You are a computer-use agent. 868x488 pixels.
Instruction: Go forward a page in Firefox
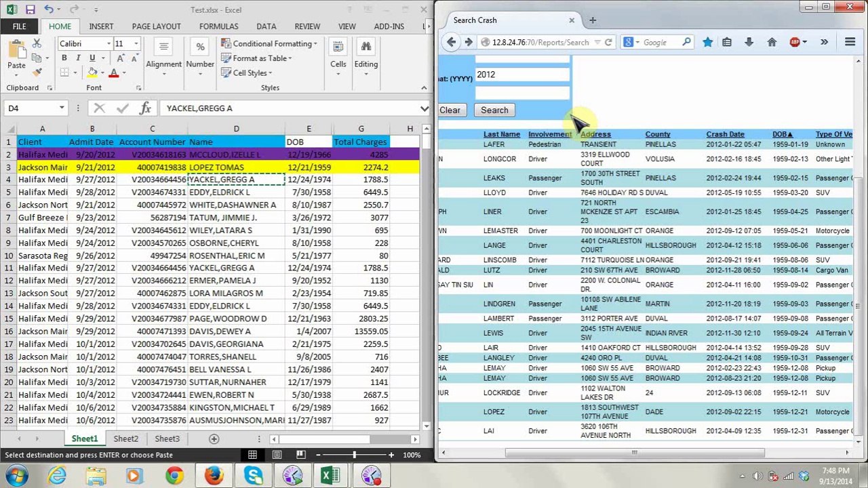point(468,42)
